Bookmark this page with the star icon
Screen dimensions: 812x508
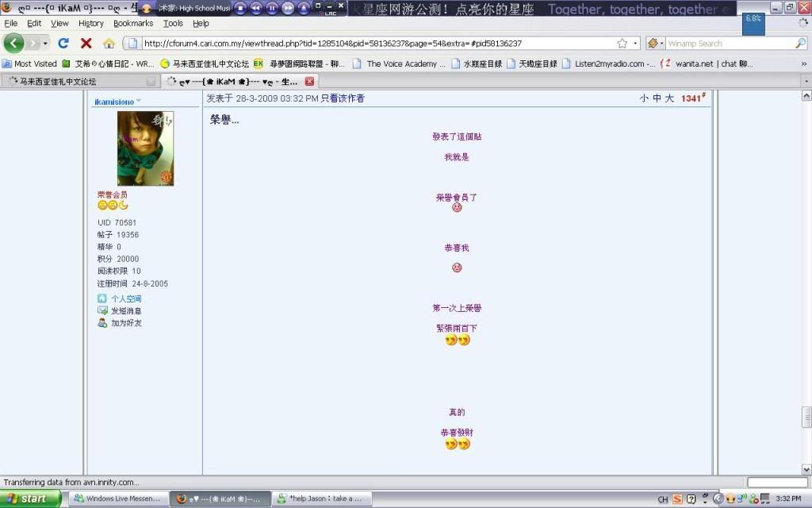622,43
